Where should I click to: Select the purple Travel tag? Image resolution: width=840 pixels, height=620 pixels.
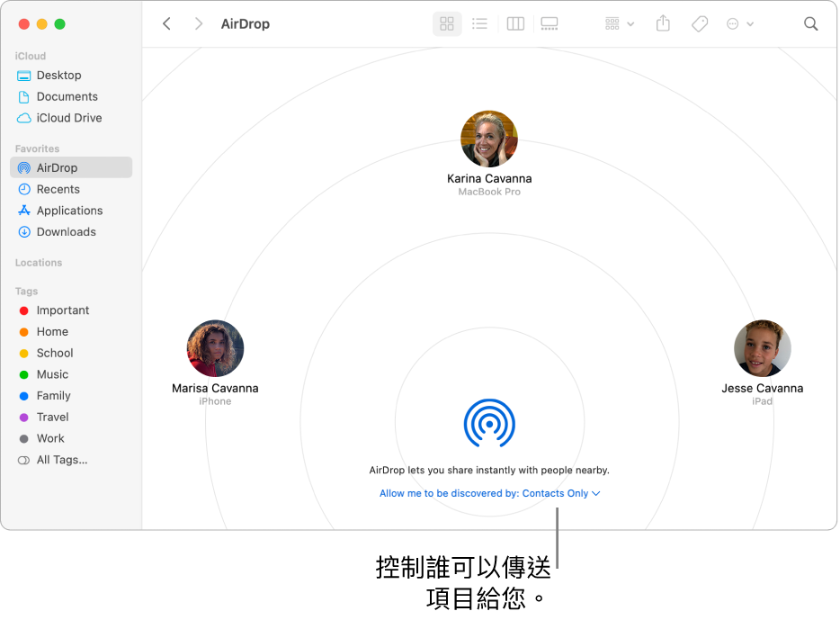71,417
